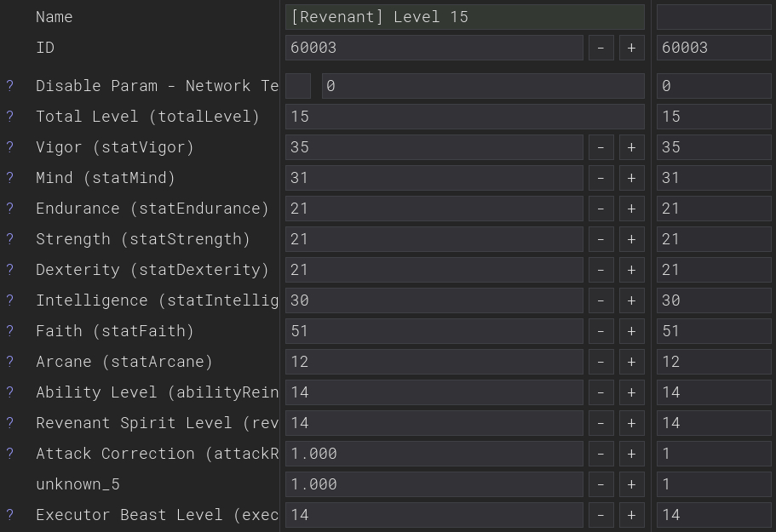Show help for Attack Correction
The height and width of the screenshot is (532, 776).
[10, 454]
